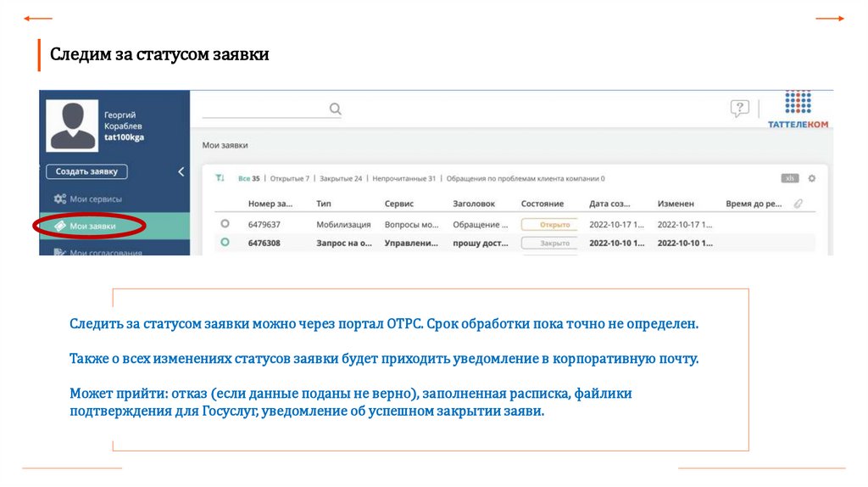Open table settings gear icon
868x487 pixels.
pyautogui.click(x=812, y=178)
